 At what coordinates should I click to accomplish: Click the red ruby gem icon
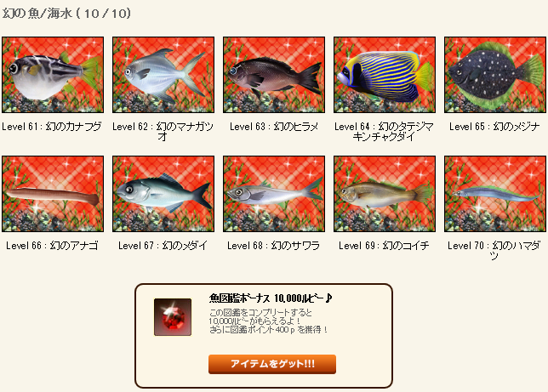pyautogui.click(x=173, y=317)
